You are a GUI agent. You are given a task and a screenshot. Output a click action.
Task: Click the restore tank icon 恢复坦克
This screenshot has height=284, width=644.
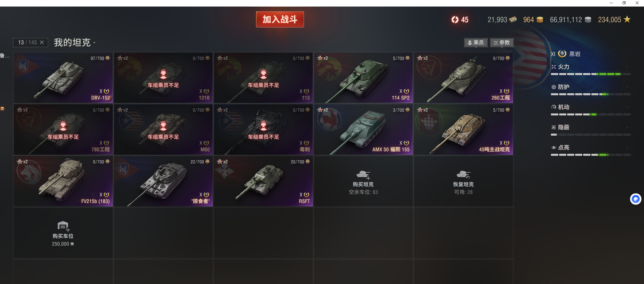[x=463, y=175]
